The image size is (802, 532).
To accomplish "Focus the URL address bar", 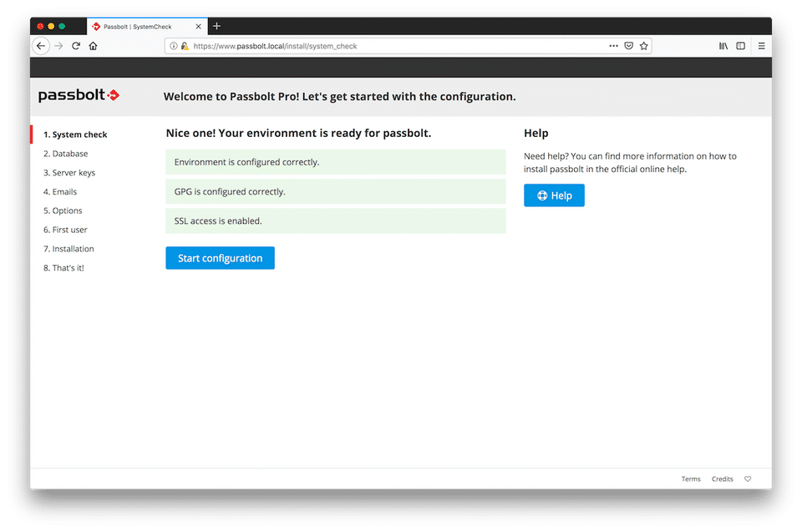I will point(393,46).
